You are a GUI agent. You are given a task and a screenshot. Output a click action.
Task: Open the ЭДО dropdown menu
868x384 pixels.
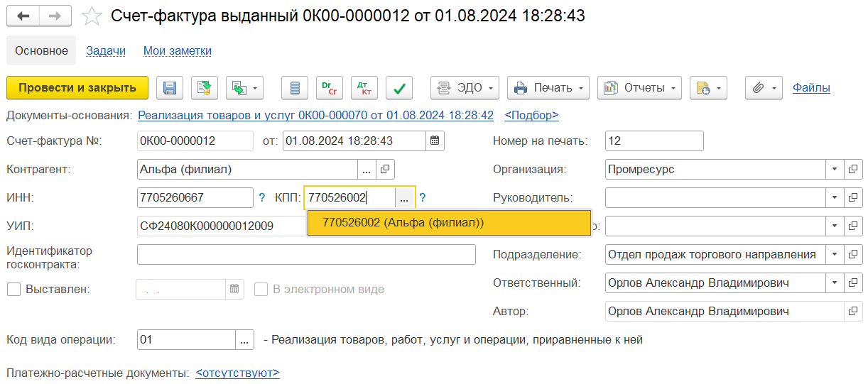pyautogui.click(x=465, y=88)
